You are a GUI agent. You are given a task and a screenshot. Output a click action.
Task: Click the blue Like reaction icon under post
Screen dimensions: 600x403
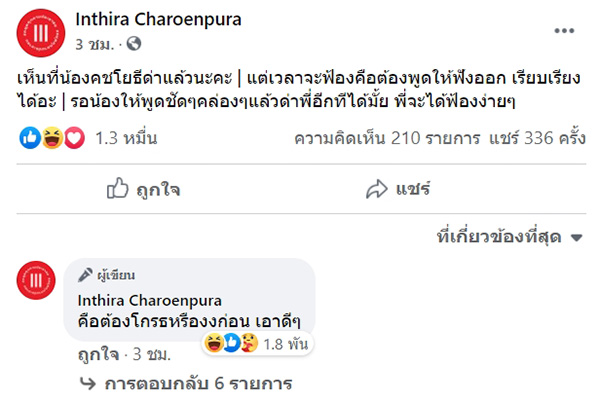[27, 138]
